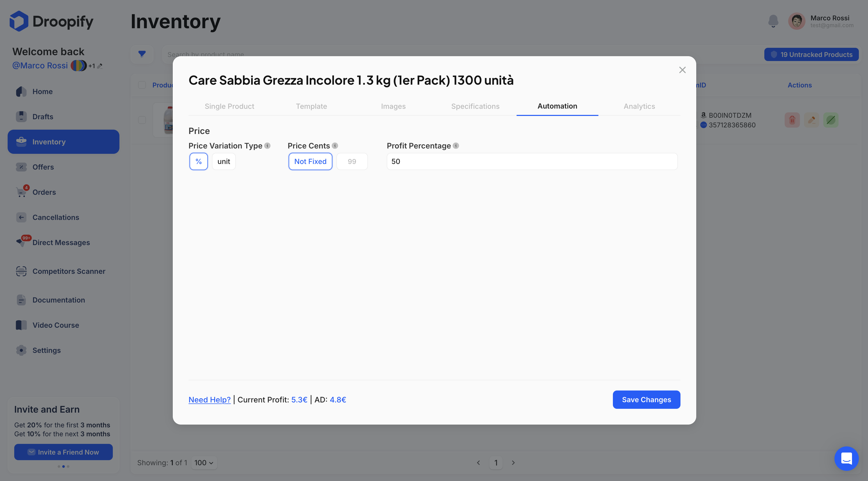This screenshot has width=868, height=481.
Task: Click the notification bell
Action: point(773,21)
